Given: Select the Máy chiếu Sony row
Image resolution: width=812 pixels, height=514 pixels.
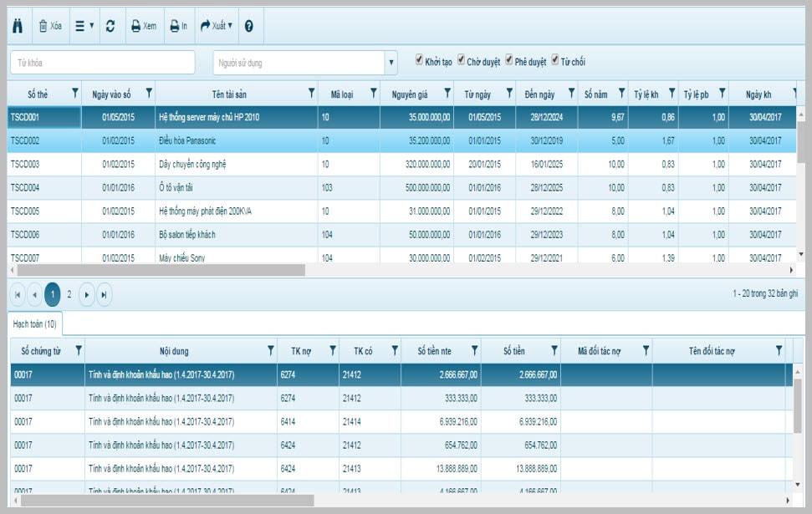Looking at the screenshot, I should [401, 257].
